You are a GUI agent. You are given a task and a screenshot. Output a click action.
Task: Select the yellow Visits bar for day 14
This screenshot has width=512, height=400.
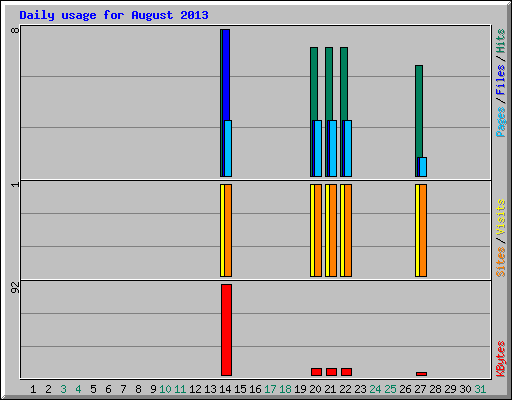pos(222,230)
